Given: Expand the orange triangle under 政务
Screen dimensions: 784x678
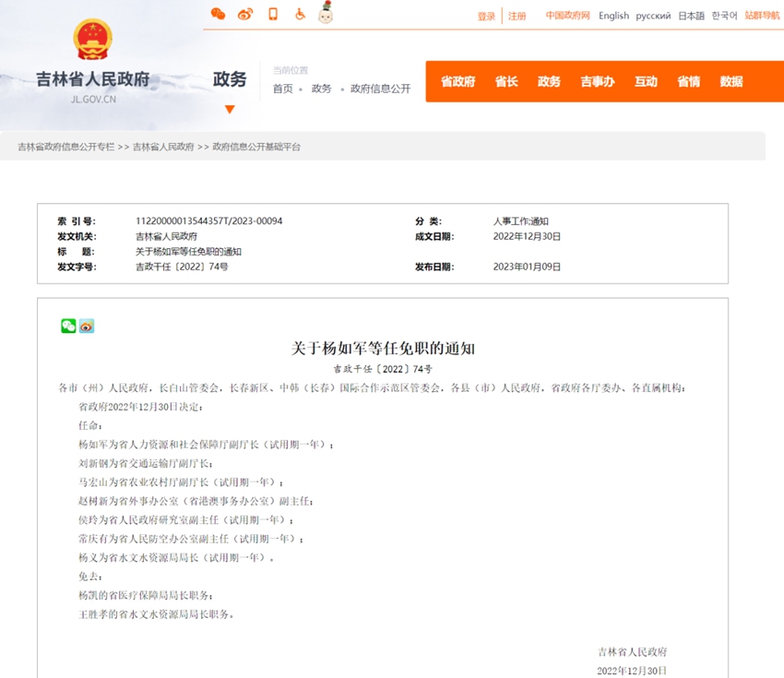Looking at the screenshot, I should tap(230, 109).
